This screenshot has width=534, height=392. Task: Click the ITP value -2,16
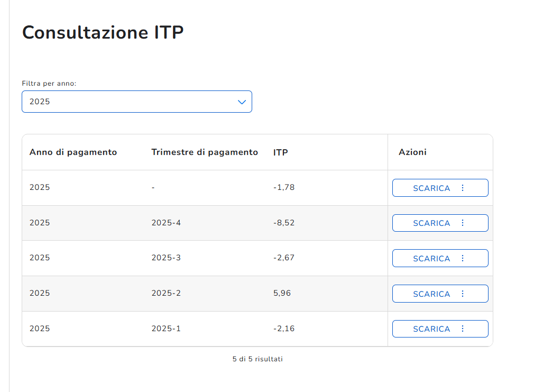(x=284, y=329)
